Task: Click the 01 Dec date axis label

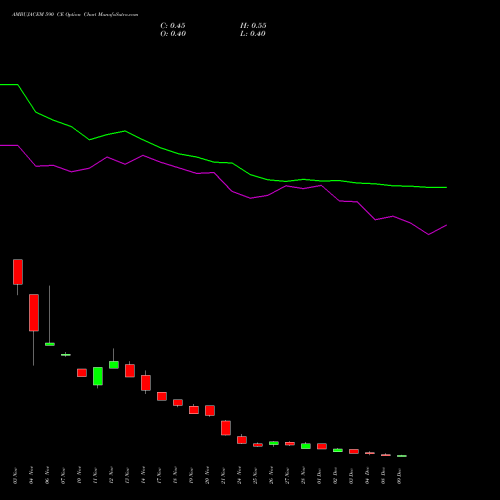Action: pos(320,476)
